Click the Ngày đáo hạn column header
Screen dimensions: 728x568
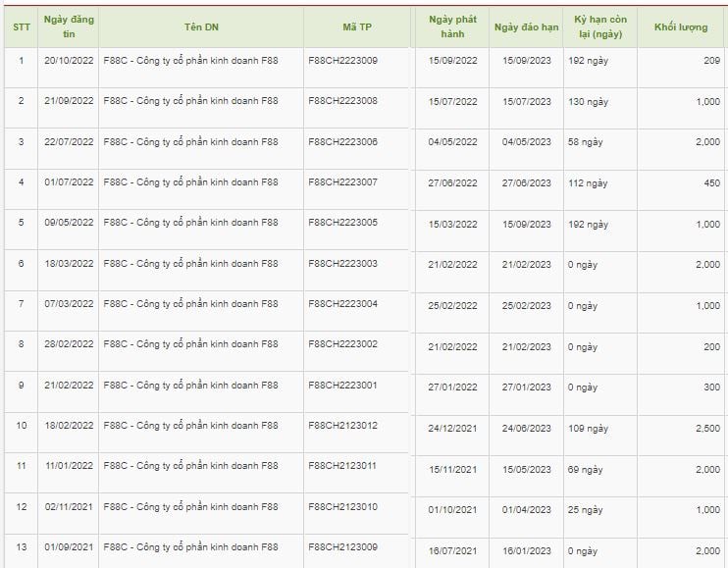click(x=526, y=26)
